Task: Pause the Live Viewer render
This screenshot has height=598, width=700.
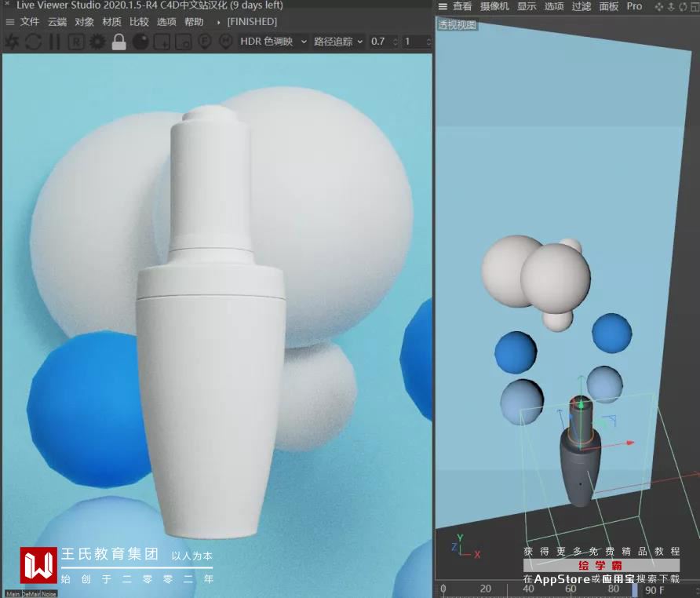Action: point(54,42)
